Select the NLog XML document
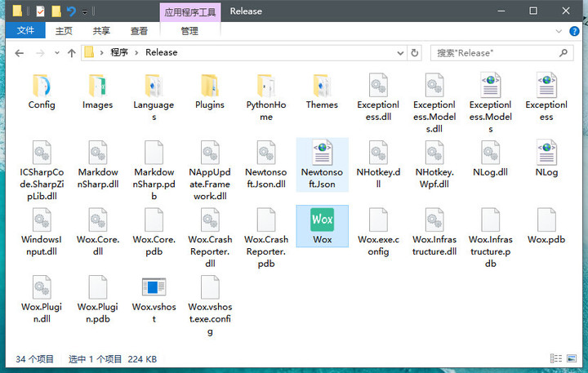 [x=546, y=159]
